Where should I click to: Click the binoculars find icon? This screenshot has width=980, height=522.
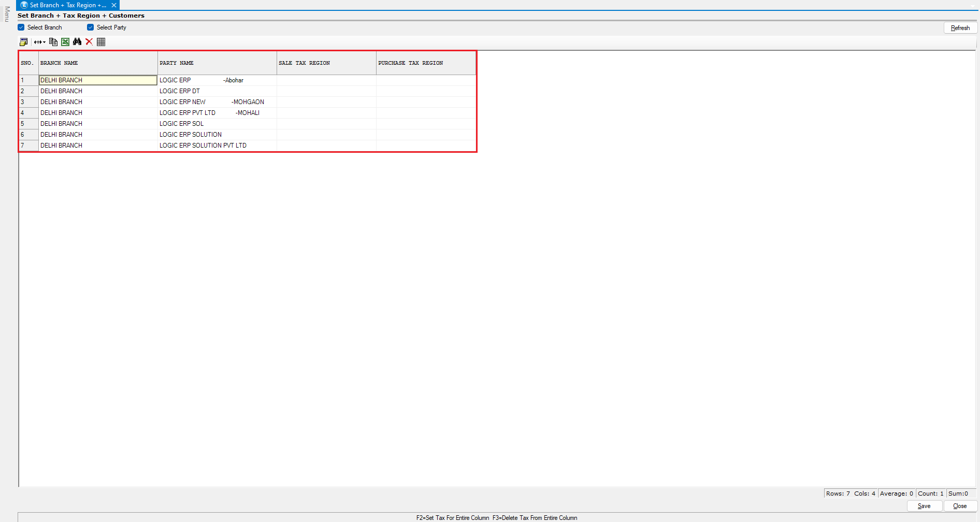click(x=77, y=42)
